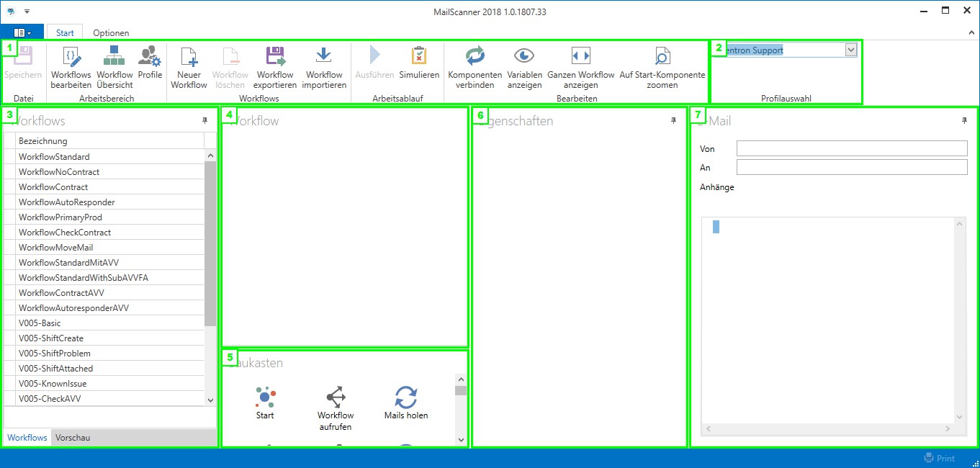
Task: Open the Profile settings icon
Action: (x=150, y=56)
